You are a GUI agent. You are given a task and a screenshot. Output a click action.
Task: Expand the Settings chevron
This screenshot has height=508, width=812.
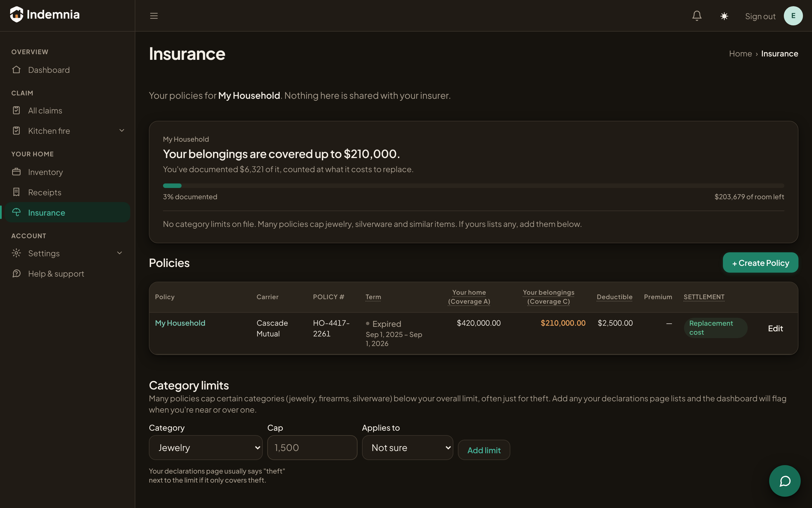point(120,253)
